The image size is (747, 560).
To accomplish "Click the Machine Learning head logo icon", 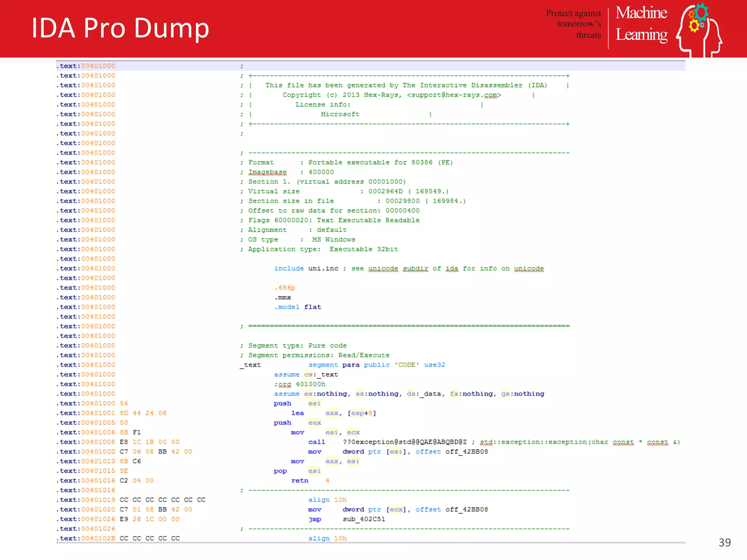I will click(699, 30).
